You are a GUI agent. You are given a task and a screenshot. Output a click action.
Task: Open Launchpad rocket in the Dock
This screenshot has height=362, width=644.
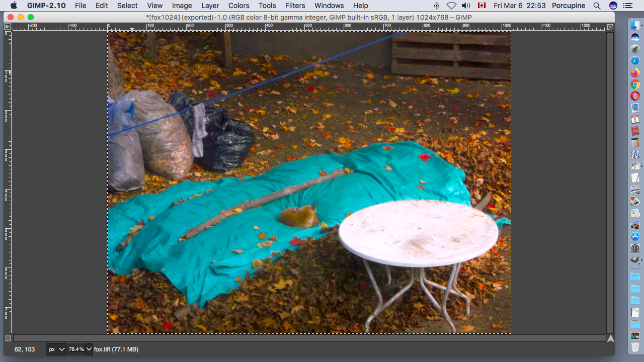(x=635, y=49)
